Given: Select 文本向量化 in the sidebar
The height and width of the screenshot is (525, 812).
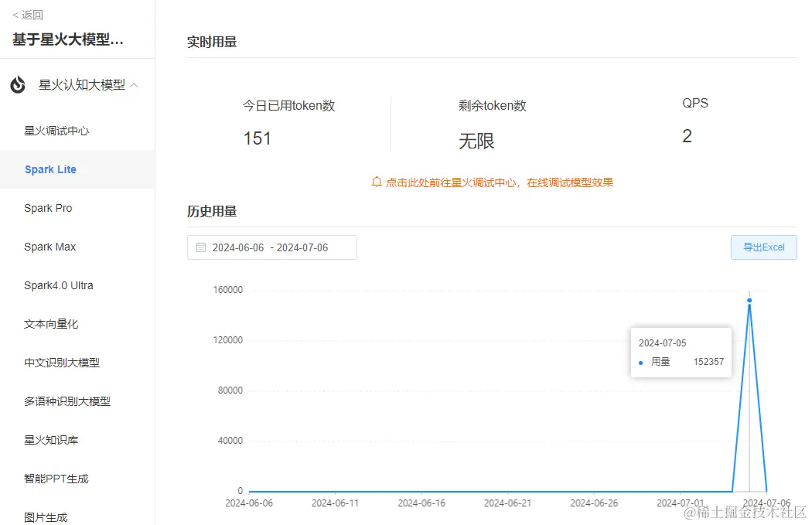Looking at the screenshot, I should (51, 324).
